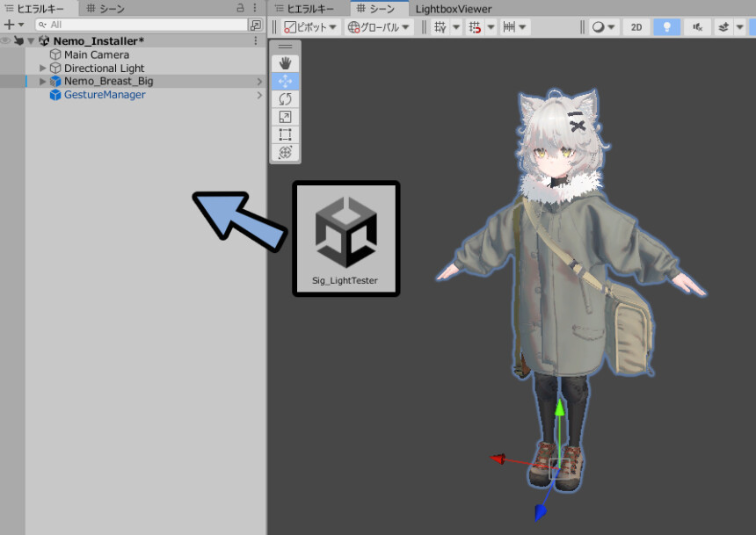Click the plus create-object button
Image resolution: width=756 pixels, height=535 pixels.
click(9, 25)
